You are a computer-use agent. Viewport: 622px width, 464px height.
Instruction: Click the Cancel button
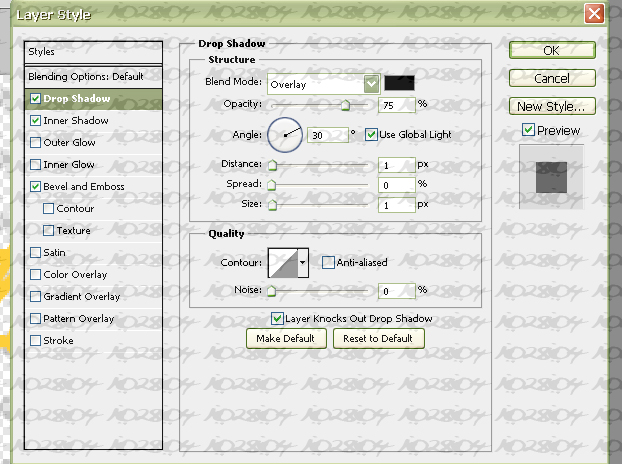552,78
